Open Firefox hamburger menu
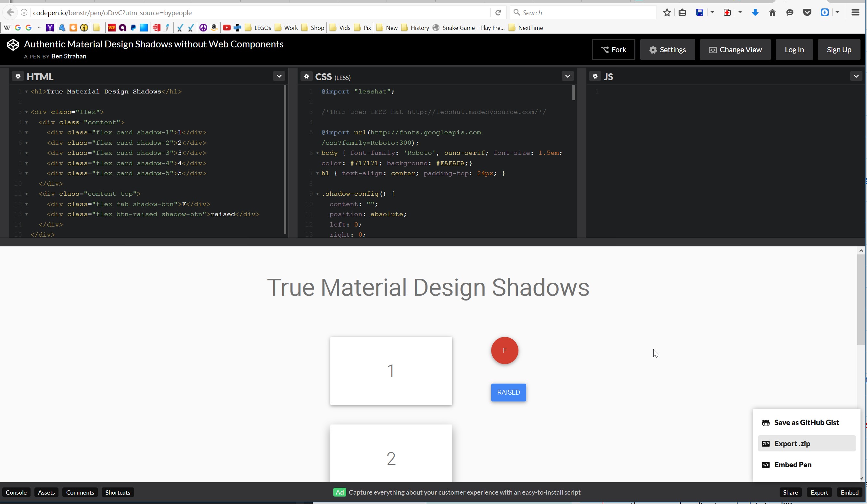The image size is (867, 504). 855,13
